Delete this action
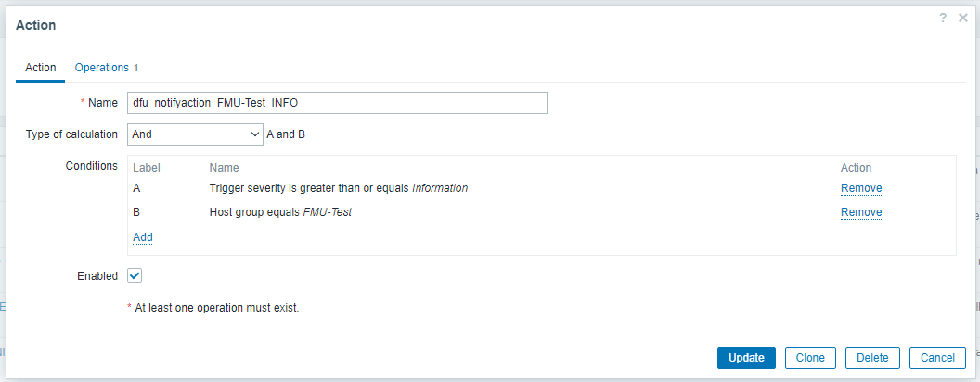 point(871,358)
